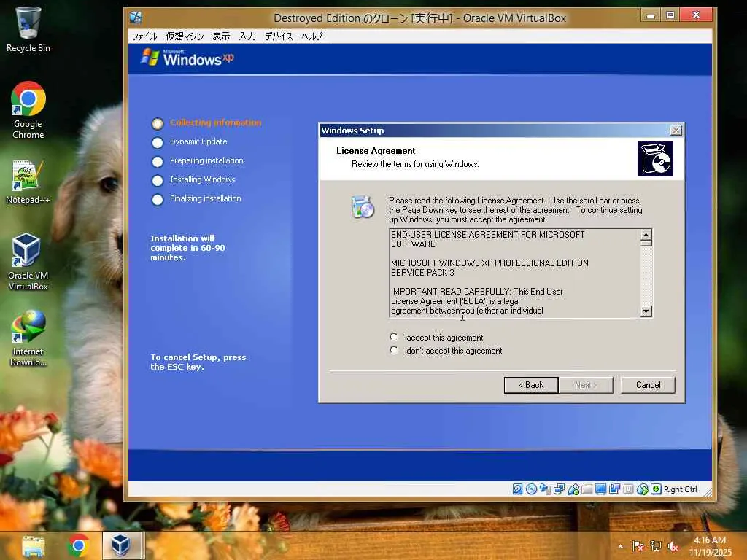The image size is (747, 560).
Task: Click the network adapters icon in VirtualBox status bar
Action: pos(559,489)
